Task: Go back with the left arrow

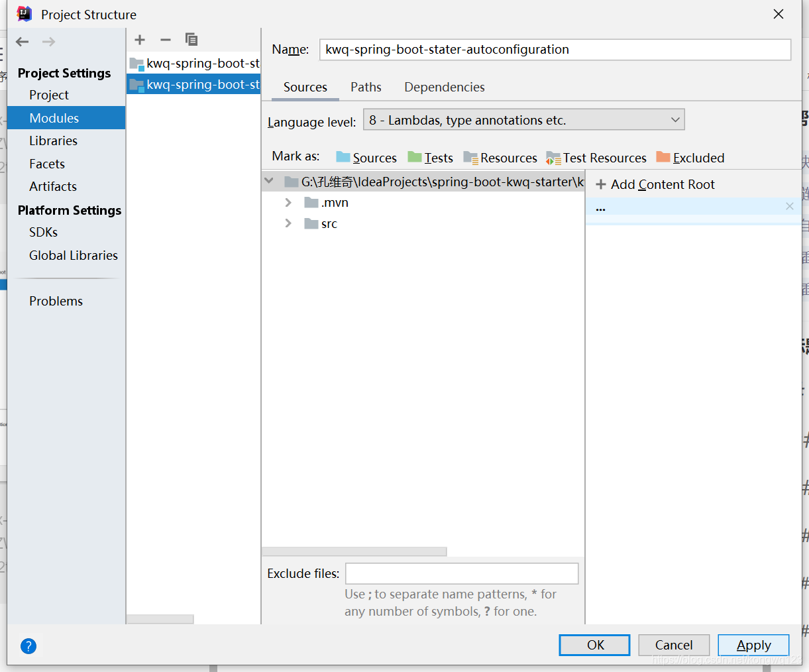Action: (x=23, y=42)
